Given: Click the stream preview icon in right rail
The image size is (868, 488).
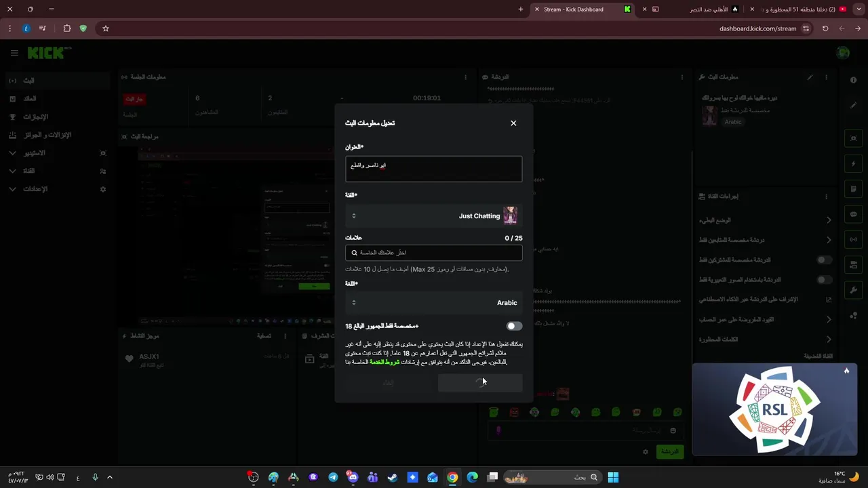Looking at the screenshot, I should 853,138.
